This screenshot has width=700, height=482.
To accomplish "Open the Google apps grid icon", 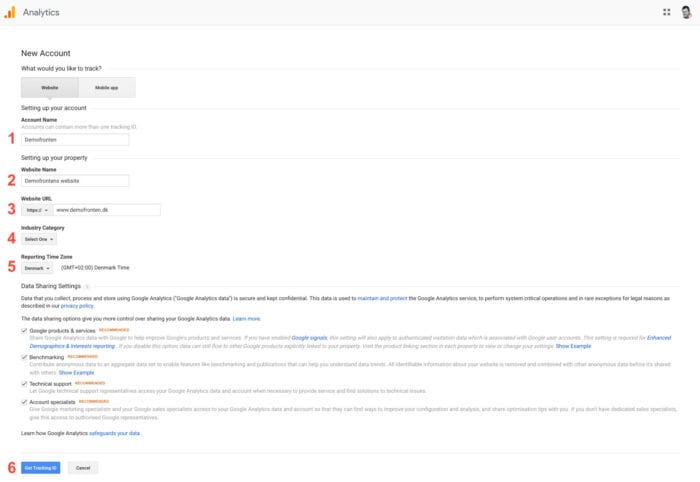I will pos(667,12).
